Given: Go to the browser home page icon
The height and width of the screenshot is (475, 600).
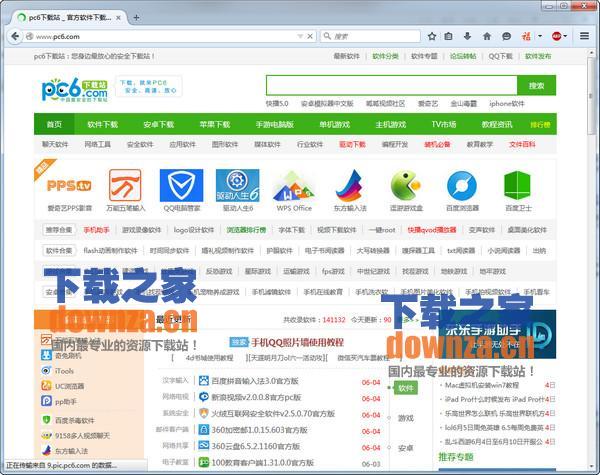Looking at the screenshot, I should click(x=487, y=36).
